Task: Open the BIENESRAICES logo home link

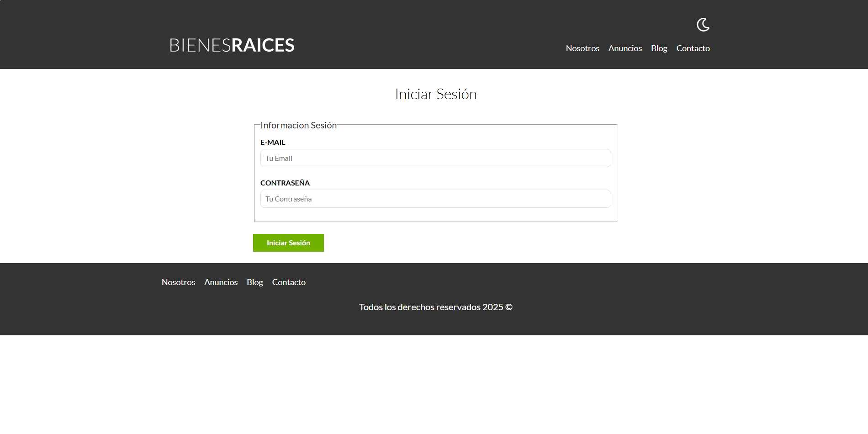Action: (232, 45)
